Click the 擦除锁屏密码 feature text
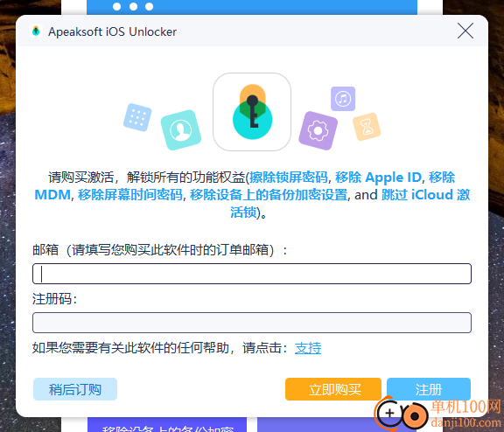 289,178
